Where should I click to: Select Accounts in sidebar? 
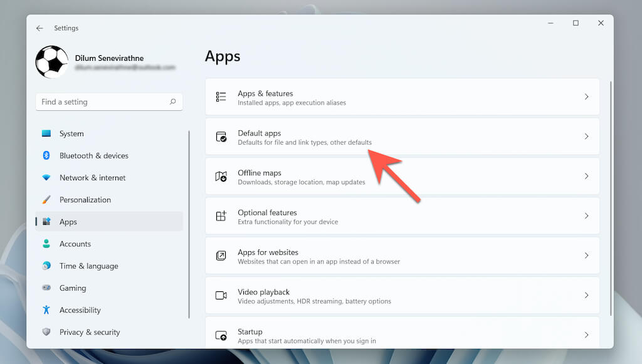75,244
